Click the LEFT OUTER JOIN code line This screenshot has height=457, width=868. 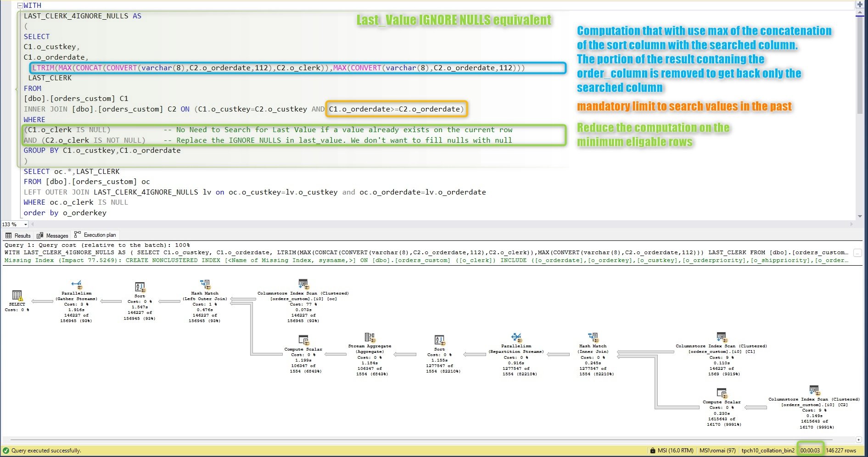click(255, 192)
